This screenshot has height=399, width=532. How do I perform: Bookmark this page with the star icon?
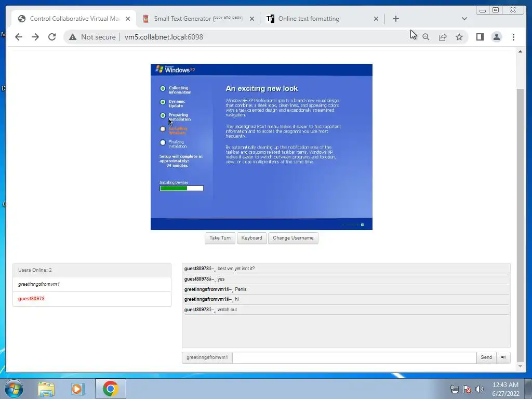click(459, 37)
